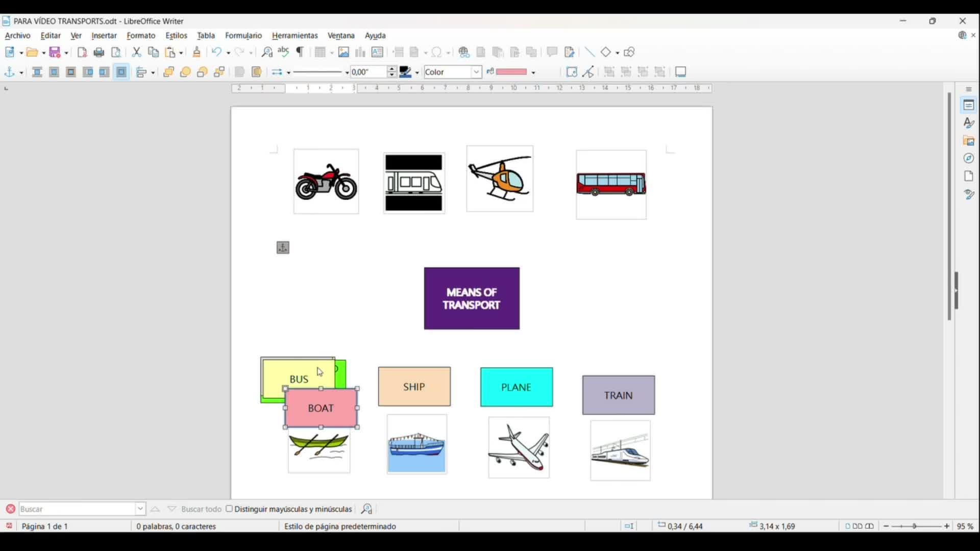The width and height of the screenshot is (980, 551).
Task: Open the line style dropdown
Action: tap(347, 73)
